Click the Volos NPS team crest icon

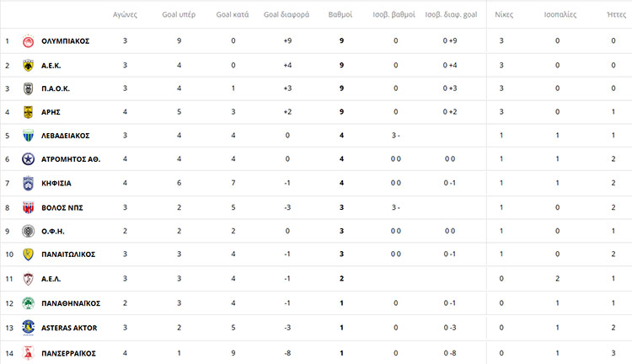tap(29, 207)
